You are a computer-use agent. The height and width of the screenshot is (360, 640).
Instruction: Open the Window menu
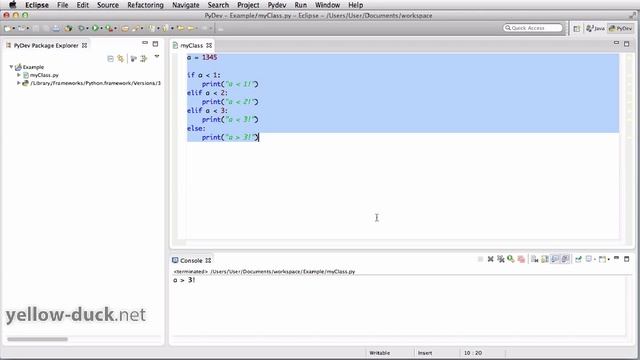[327, 5]
